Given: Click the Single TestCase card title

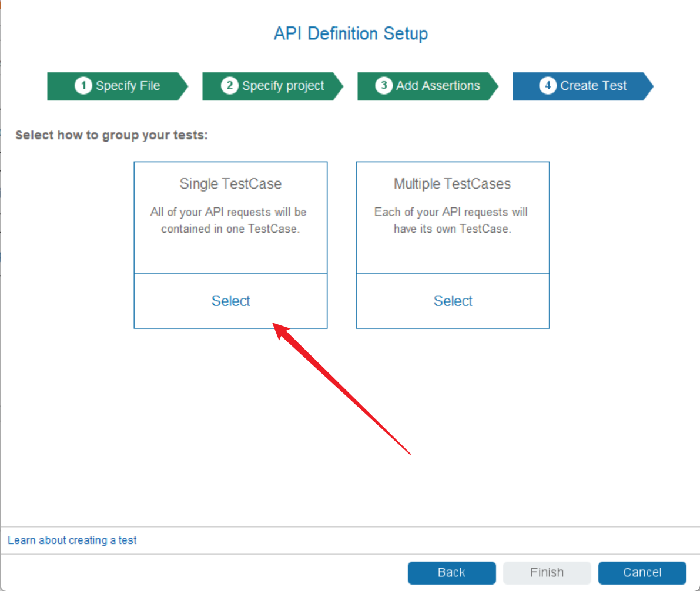Looking at the screenshot, I should point(230,184).
